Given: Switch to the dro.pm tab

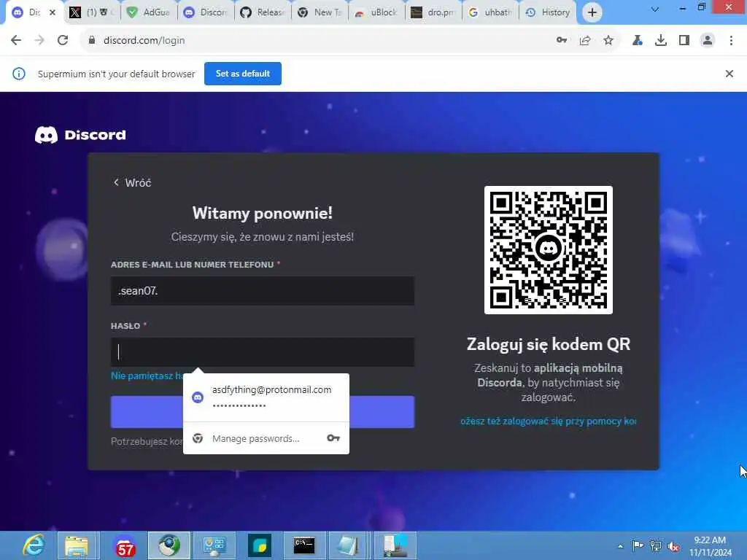Looking at the screenshot, I should pos(434,12).
